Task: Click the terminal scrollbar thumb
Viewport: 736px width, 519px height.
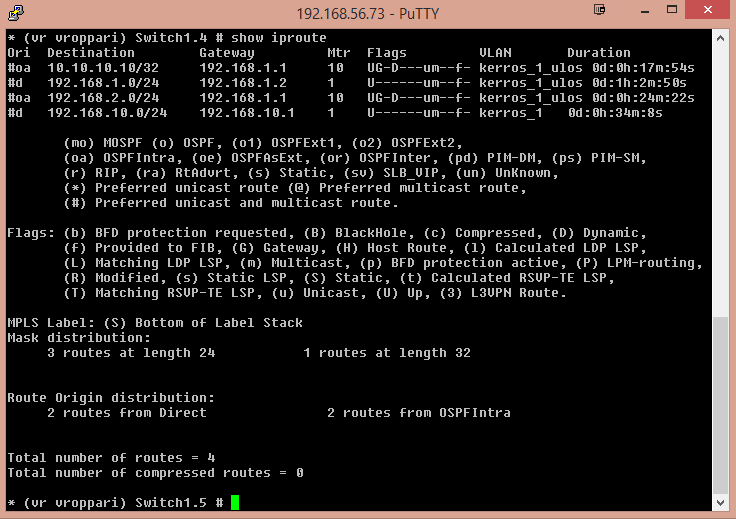Action: coord(721,406)
